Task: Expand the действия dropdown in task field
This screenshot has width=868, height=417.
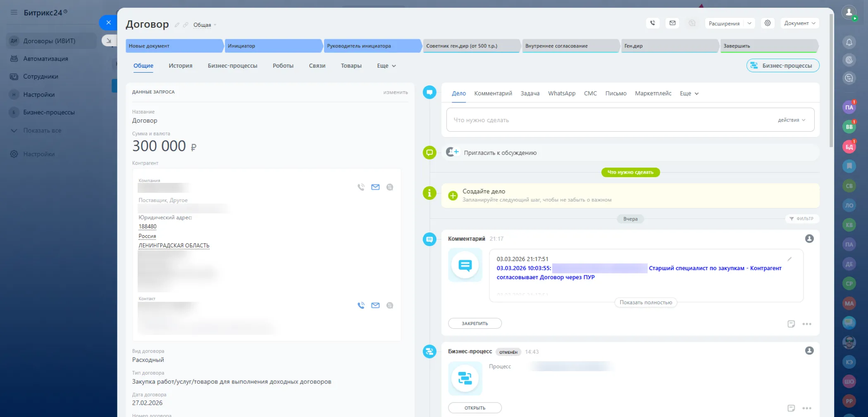Action: click(792, 120)
